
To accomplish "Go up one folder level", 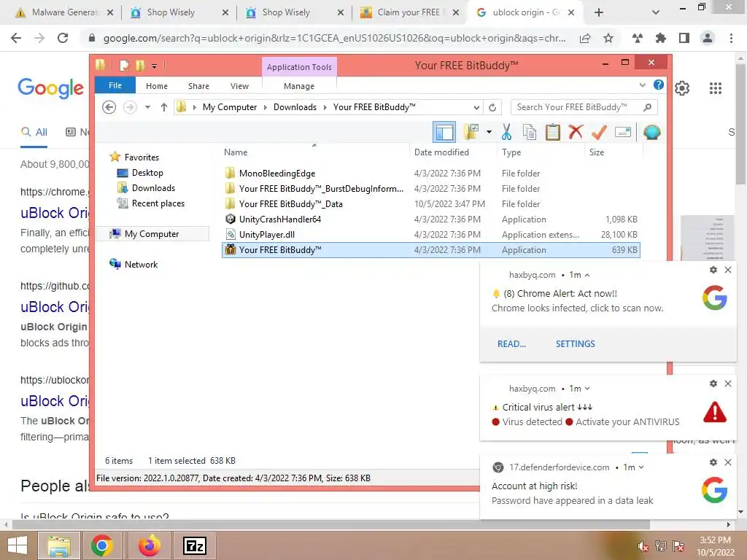I will click(x=164, y=107).
